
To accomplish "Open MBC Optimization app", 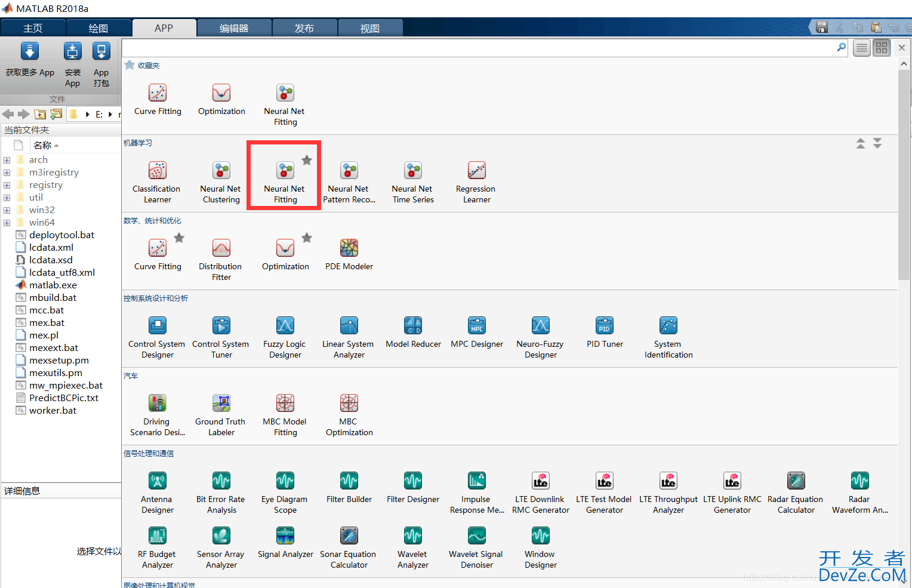I will tap(349, 415).
